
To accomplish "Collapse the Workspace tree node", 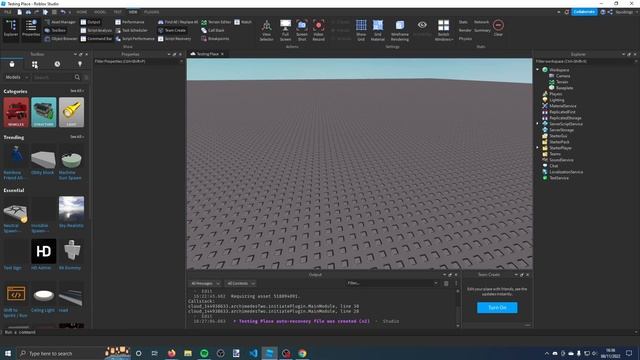I will pos(538,70).
